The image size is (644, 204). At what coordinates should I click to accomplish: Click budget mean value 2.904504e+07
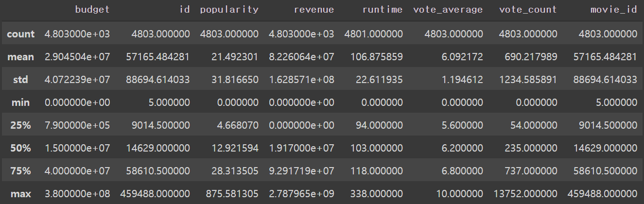pos(77,57)
